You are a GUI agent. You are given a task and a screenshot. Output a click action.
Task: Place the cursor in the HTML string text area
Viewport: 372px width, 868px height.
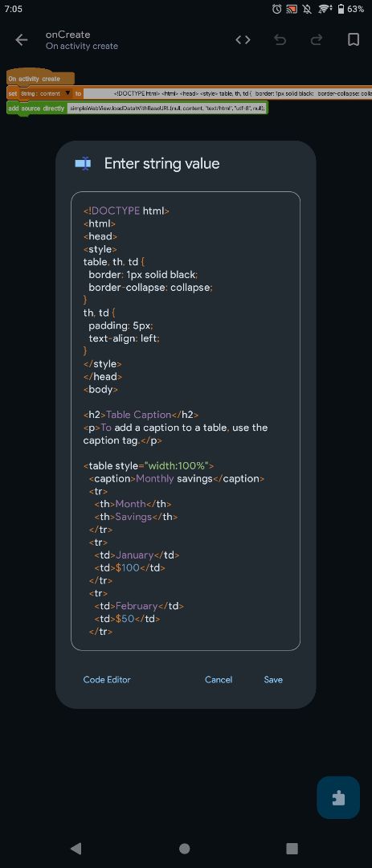pos(186,420)
